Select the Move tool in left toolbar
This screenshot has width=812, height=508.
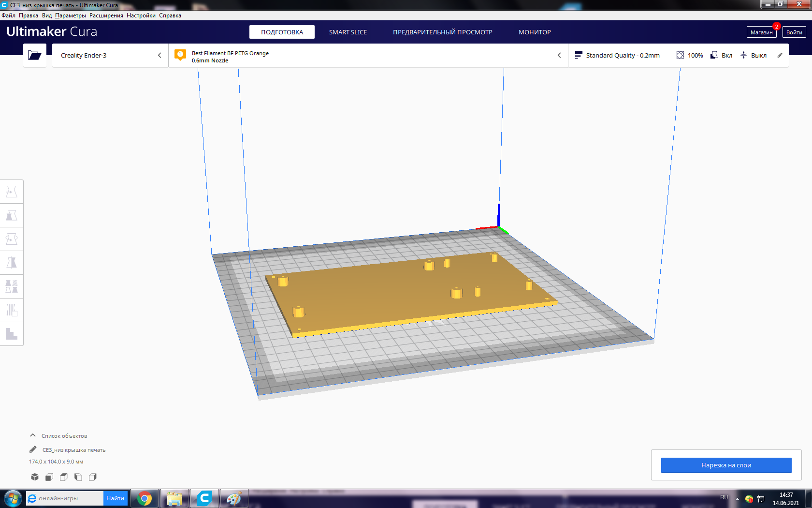point(12,192)
